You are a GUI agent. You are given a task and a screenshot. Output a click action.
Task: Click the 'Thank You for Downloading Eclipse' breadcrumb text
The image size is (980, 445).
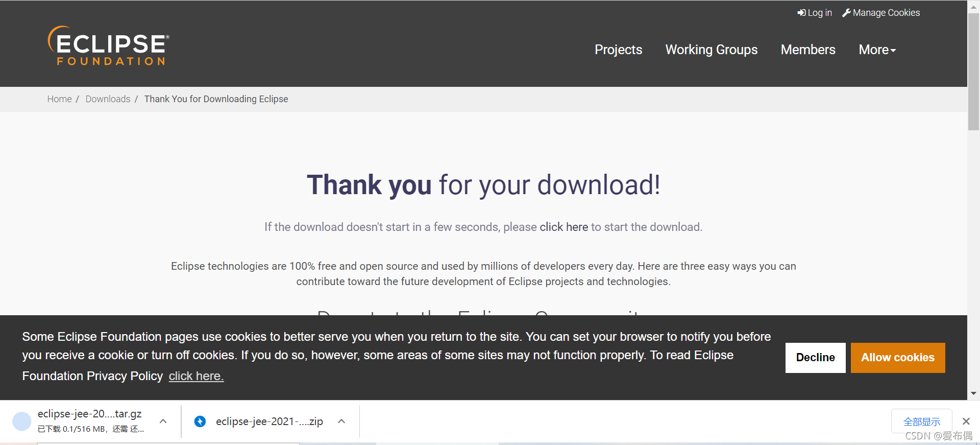point(216,99)
